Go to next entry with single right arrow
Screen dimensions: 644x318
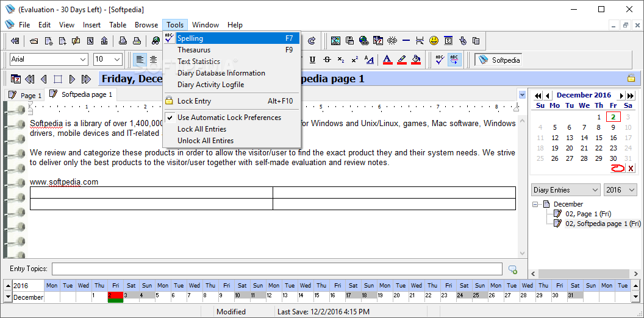coord(72,79)
